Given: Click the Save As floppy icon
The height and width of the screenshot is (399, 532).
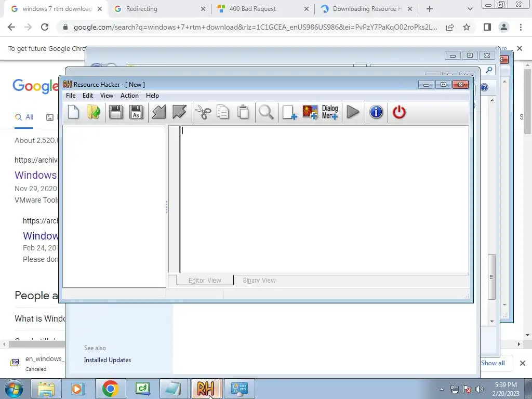Looking at the screenshot, I should tap(136, 112).
